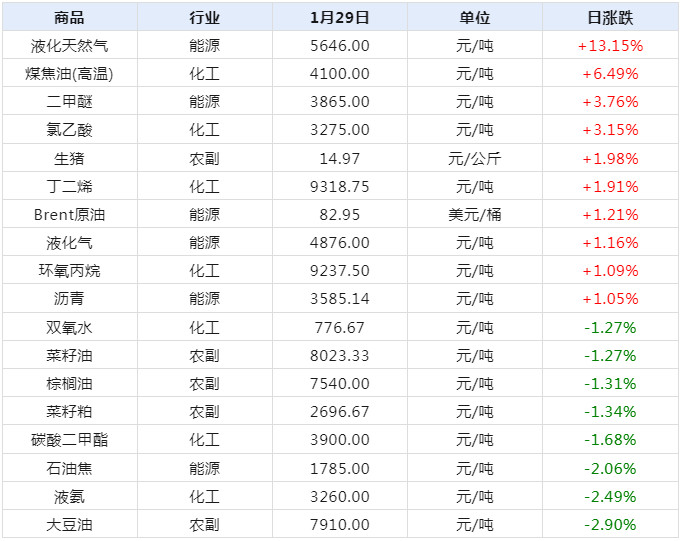The height and width of the screenshot is (541, 682).
Task: Open the 丁二烯 commodity entry
Action: click(69, 186)
